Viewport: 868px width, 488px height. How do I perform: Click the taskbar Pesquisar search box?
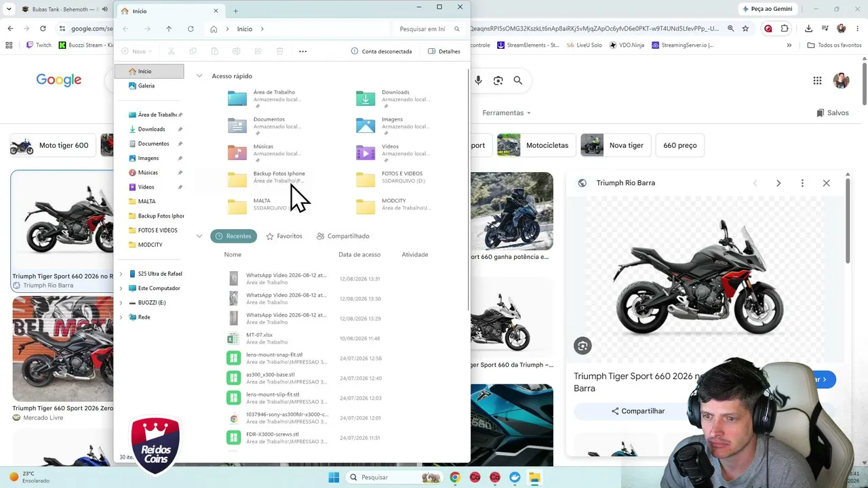point(395,477)
